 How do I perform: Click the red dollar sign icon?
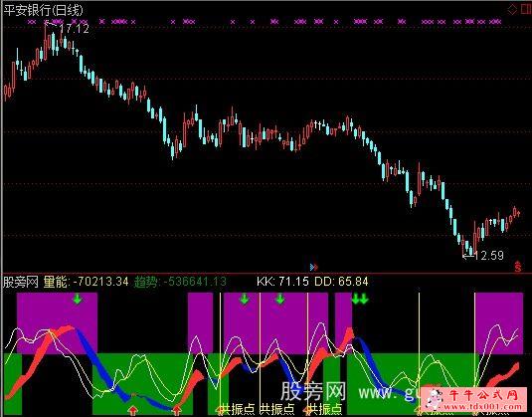pos(518,267)
